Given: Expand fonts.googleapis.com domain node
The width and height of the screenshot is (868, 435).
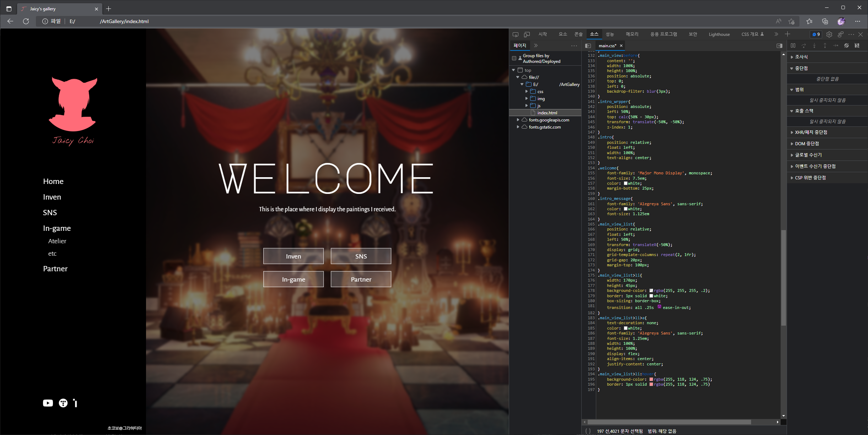Looking at the screenshot, I should point(518,120).
